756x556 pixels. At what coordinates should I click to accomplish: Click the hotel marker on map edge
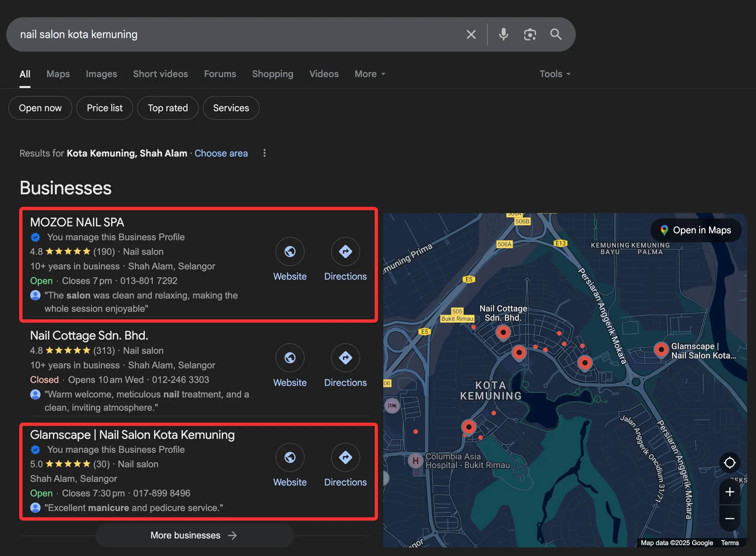(x=392, y=405)
